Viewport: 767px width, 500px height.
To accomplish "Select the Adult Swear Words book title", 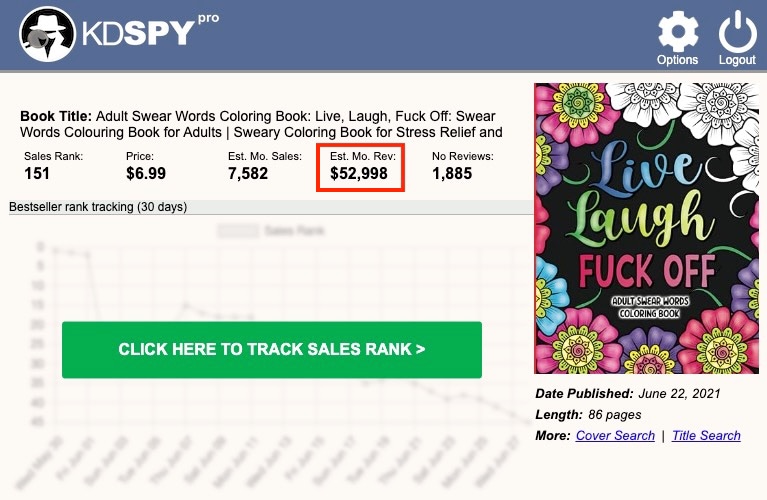I will pyautogui.click(x=262, y=123).
